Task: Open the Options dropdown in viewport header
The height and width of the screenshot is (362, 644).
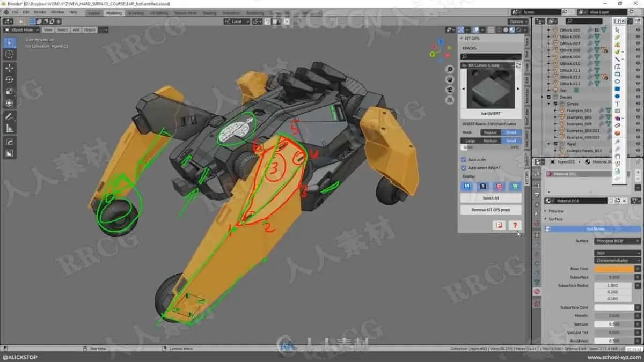Action: [517, 21]
